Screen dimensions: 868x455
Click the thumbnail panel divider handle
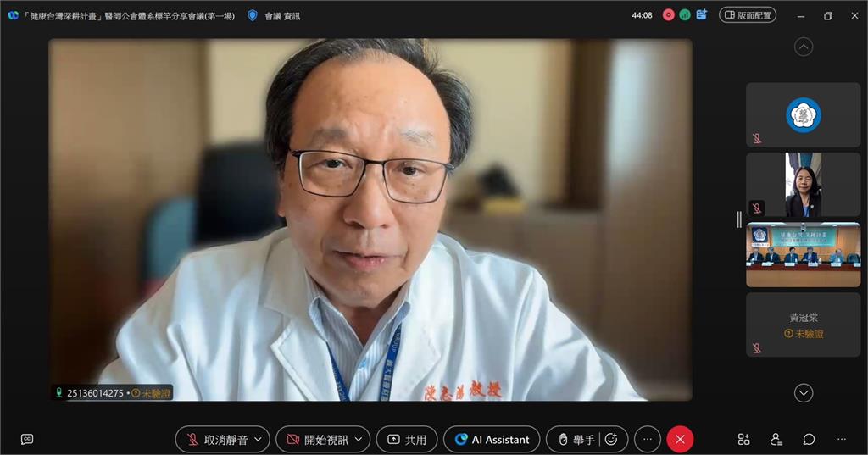point(739,219)
